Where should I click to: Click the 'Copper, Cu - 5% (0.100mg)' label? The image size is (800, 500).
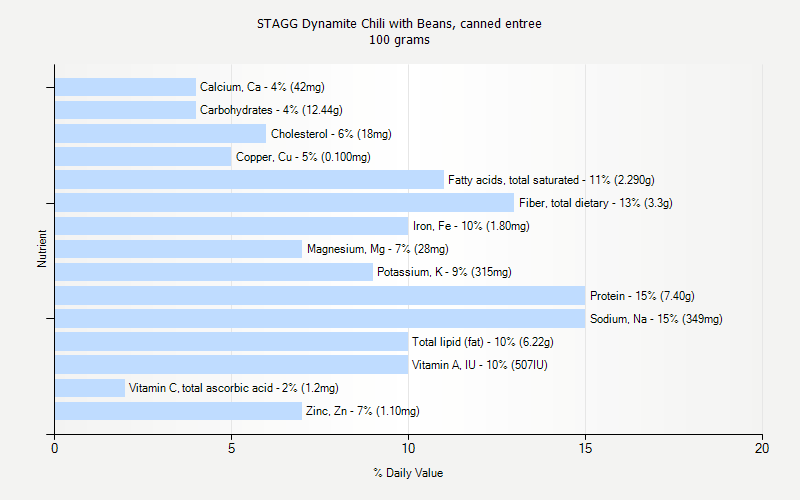(303, 157)
